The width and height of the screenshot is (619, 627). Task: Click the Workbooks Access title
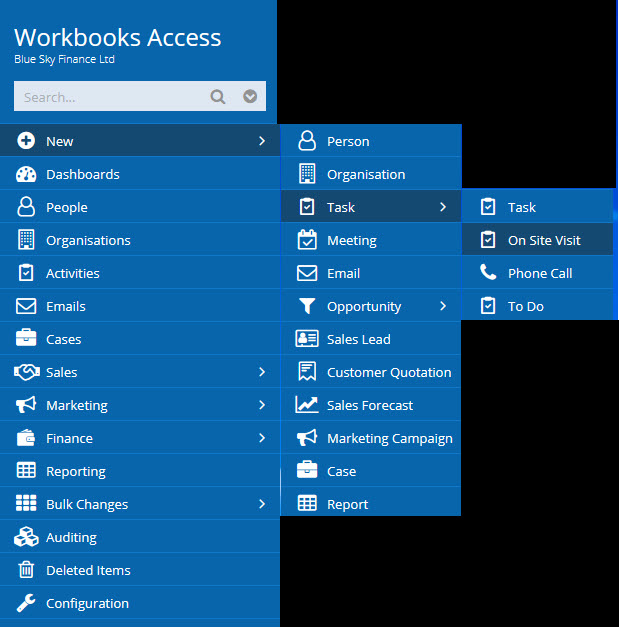[118, 38]
